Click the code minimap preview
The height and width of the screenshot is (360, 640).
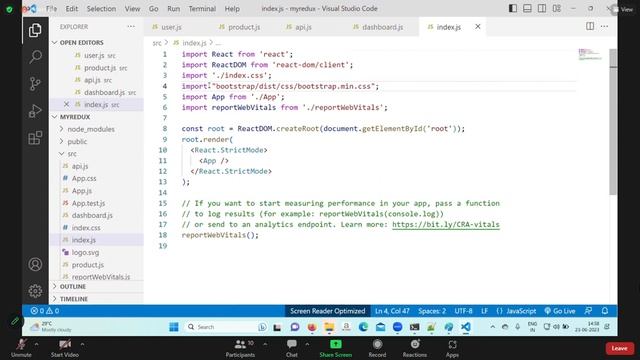590,54
